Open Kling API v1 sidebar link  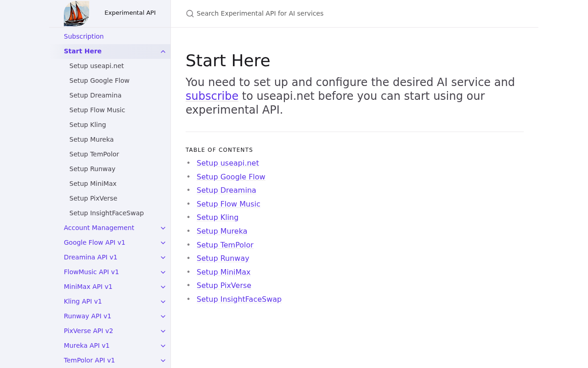[83, 301]
